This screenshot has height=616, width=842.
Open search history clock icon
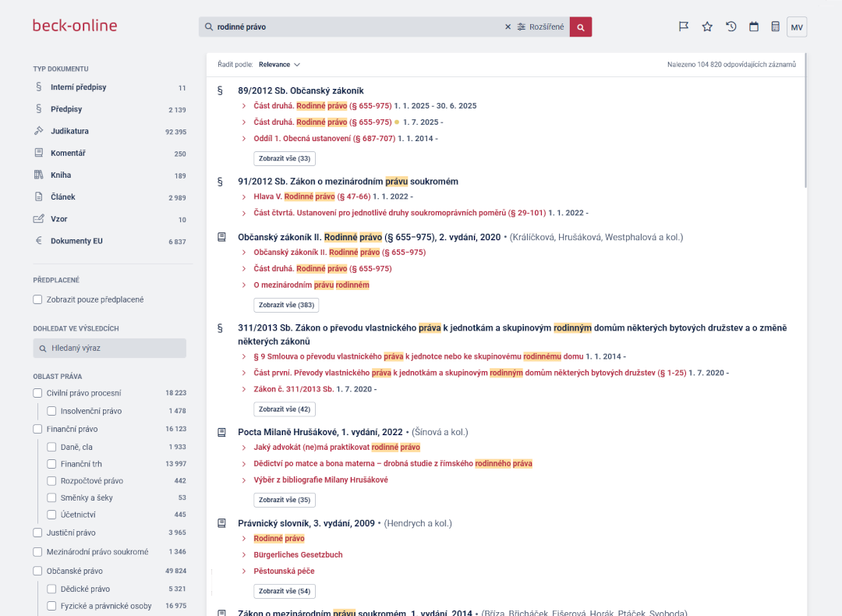[731, 27]
